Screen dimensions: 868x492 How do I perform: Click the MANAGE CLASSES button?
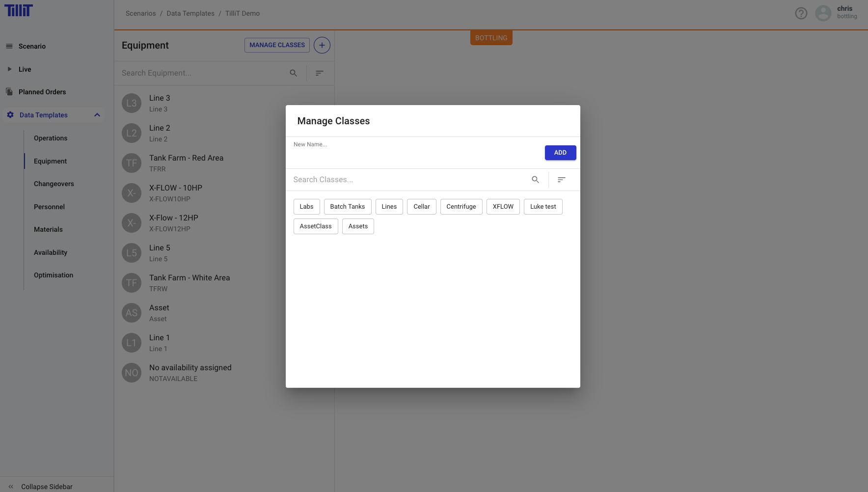pos(277,45)
